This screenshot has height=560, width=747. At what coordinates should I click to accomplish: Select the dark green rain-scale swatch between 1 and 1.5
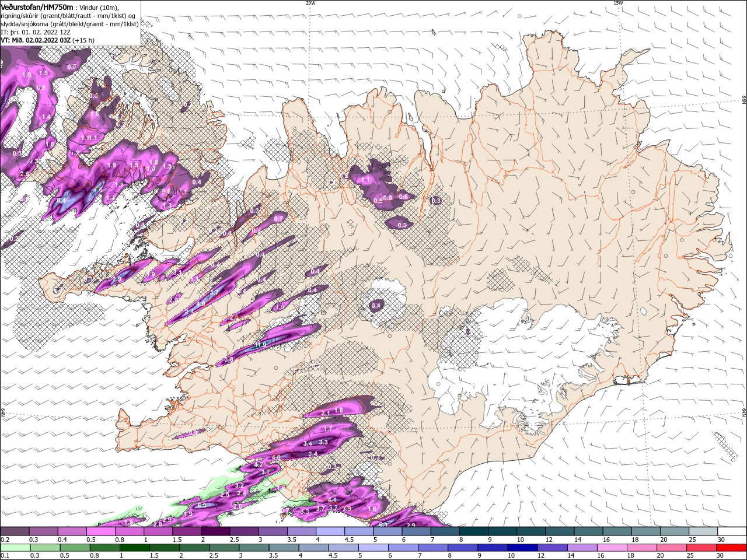[134, 548]
